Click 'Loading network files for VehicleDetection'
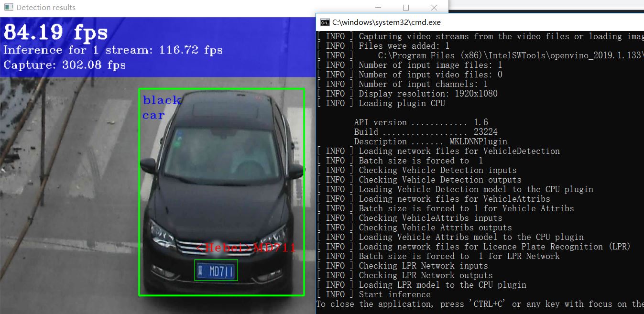The height and width of the screenshot is (314, 644). click(438, 151)
